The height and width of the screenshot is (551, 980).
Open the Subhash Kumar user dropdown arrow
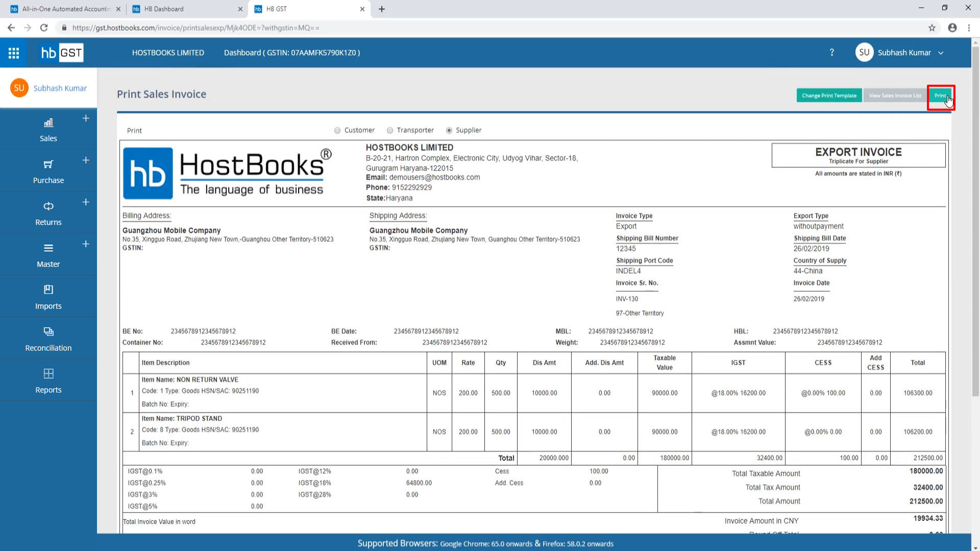coord(941,53)
